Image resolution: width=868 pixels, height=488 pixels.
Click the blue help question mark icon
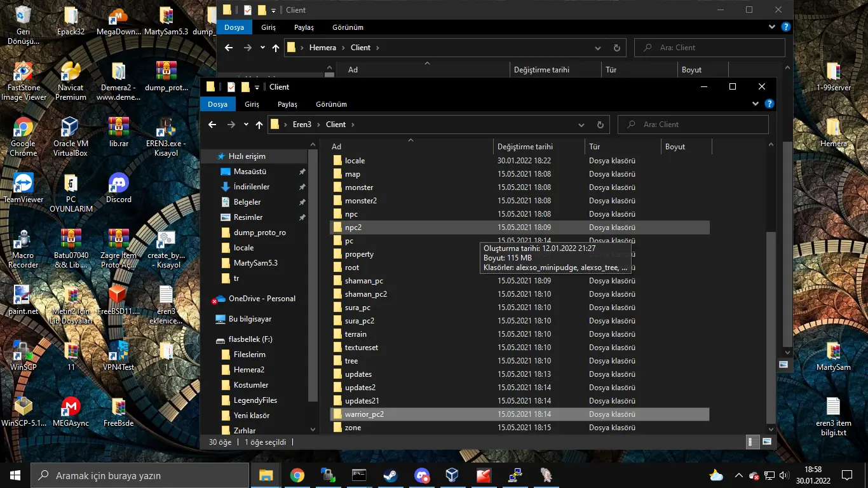tap(770, 104)
